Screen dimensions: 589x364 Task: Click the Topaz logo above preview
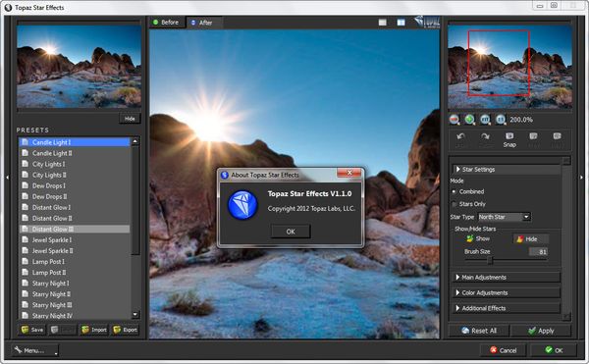(x=427, y=23)
